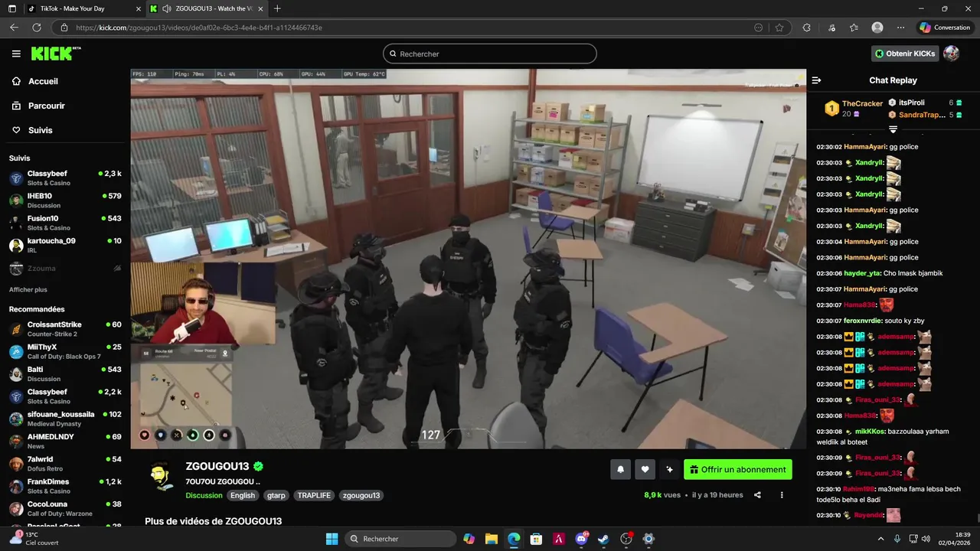Open 7alwrld recommended channel
This screenshot has width=980, height=551.
[65, 464]
